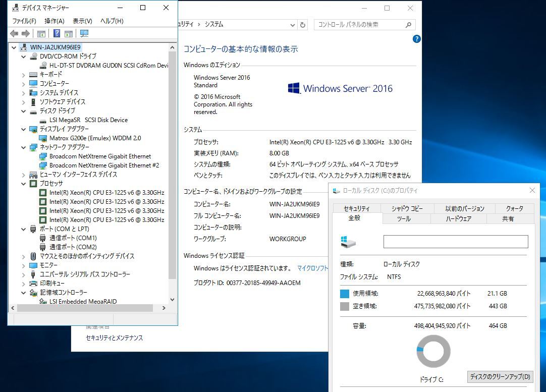The height and width of the screenshot is (392, 546).
Task: Select the LSI MegaSR SCSI Disk Device icon
Action: tap(43, 120)
